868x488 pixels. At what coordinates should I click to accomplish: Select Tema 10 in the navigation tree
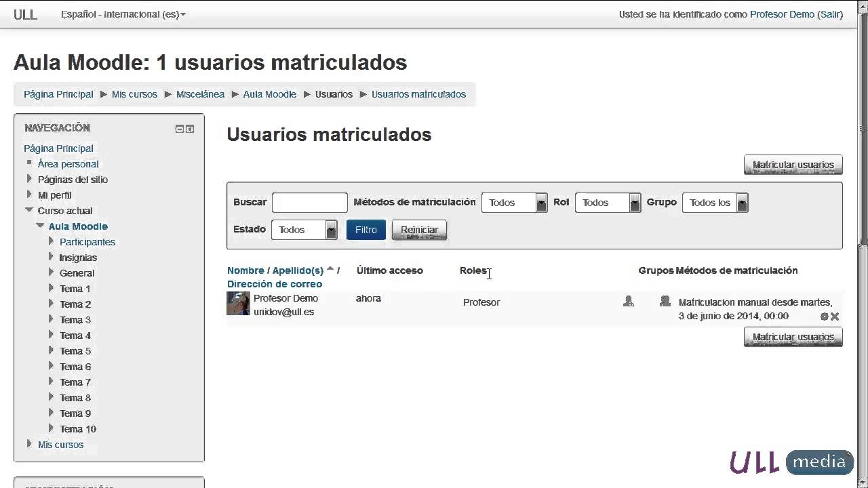[78, 429]
